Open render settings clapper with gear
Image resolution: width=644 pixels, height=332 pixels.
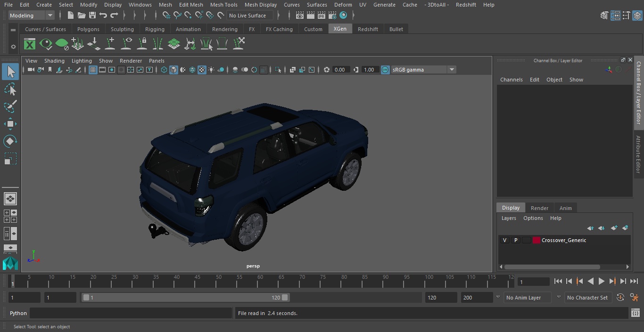[x=332, y=16]
